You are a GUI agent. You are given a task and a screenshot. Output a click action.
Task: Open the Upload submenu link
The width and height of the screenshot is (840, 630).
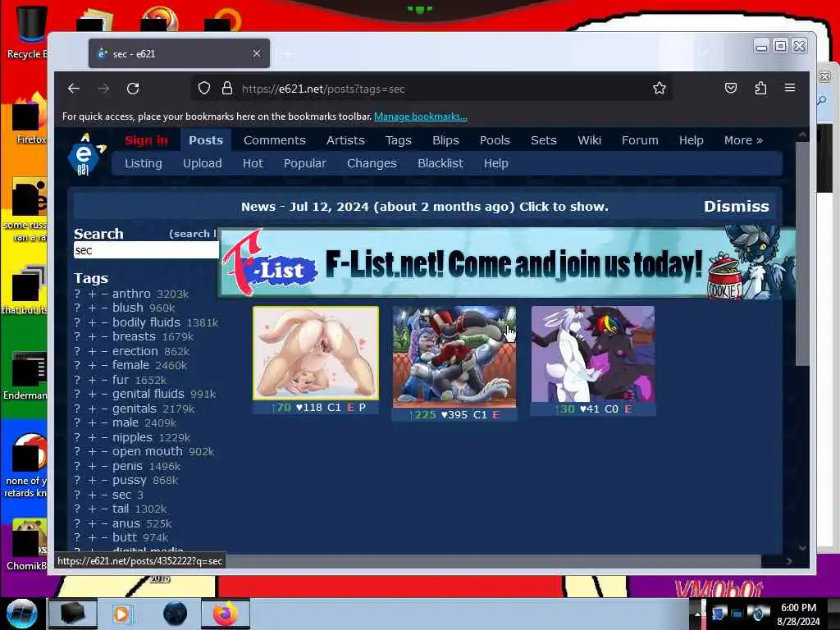tap(202, 163)
